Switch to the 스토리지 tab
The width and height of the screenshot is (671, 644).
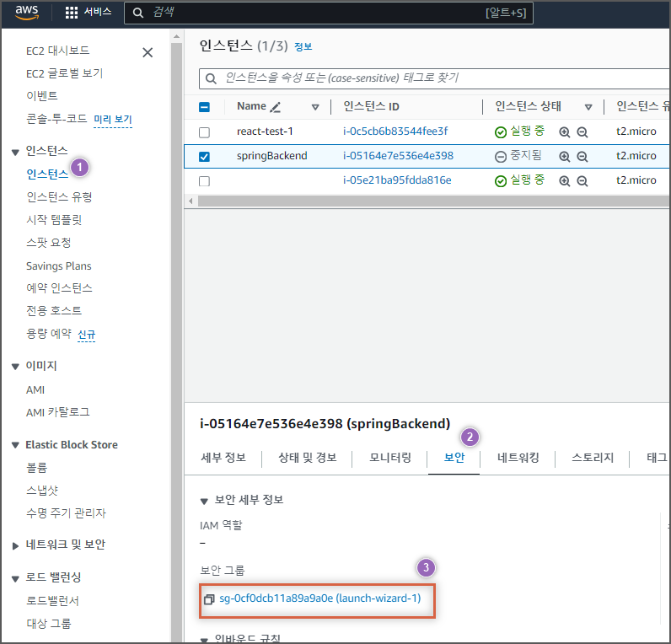[x=593, y=458]
